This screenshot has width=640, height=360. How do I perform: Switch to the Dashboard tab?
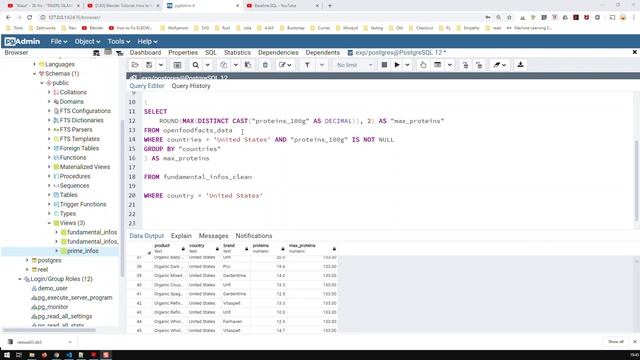[x=145, y=53]
